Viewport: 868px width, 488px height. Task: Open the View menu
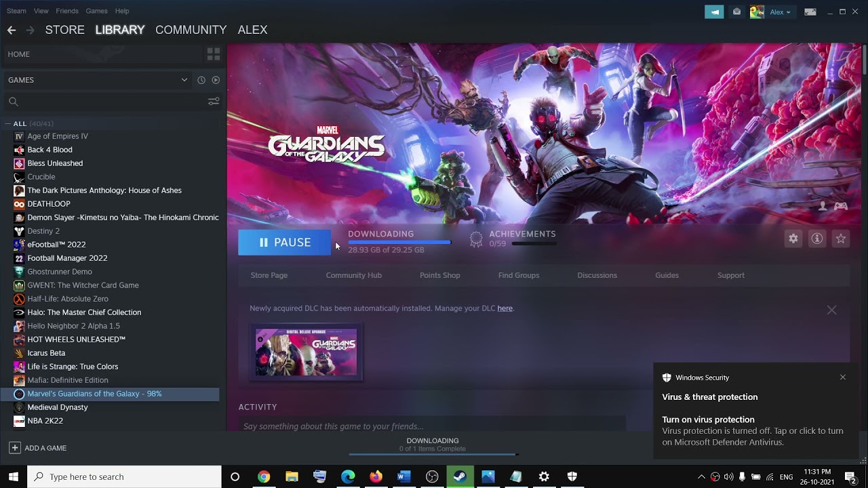(41, 11)
